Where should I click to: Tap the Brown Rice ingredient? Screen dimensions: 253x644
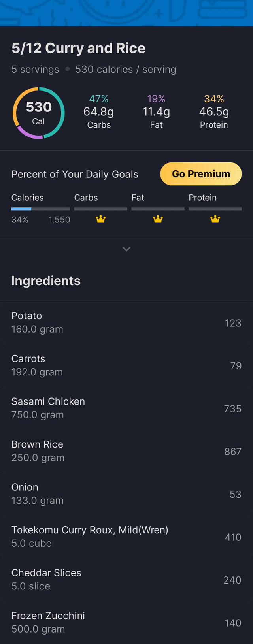pos(126,451)
